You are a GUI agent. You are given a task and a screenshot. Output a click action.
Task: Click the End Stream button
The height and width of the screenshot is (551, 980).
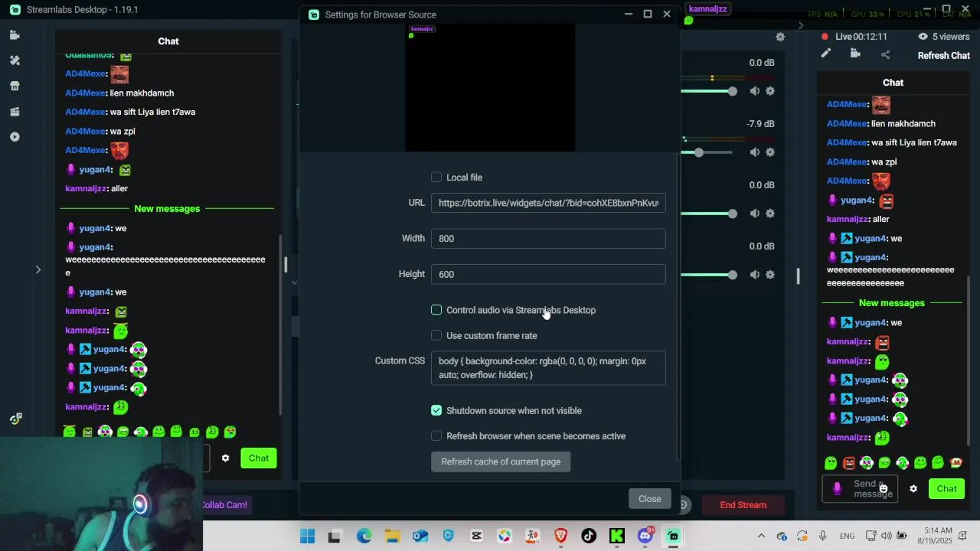(x=743, y=505)
